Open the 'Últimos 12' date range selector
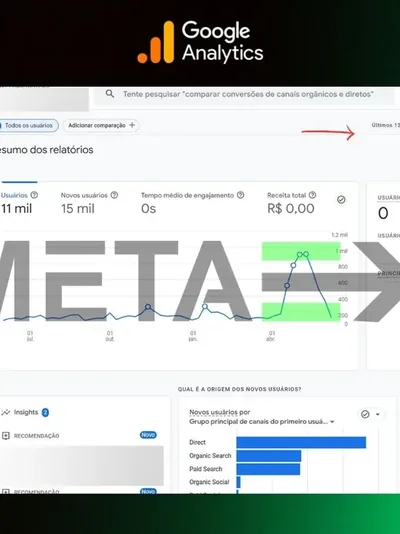 tap(385, 125)
